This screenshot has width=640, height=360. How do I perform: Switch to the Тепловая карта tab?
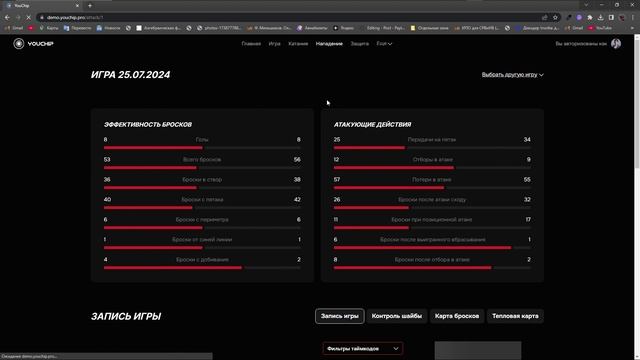[515, 316]
